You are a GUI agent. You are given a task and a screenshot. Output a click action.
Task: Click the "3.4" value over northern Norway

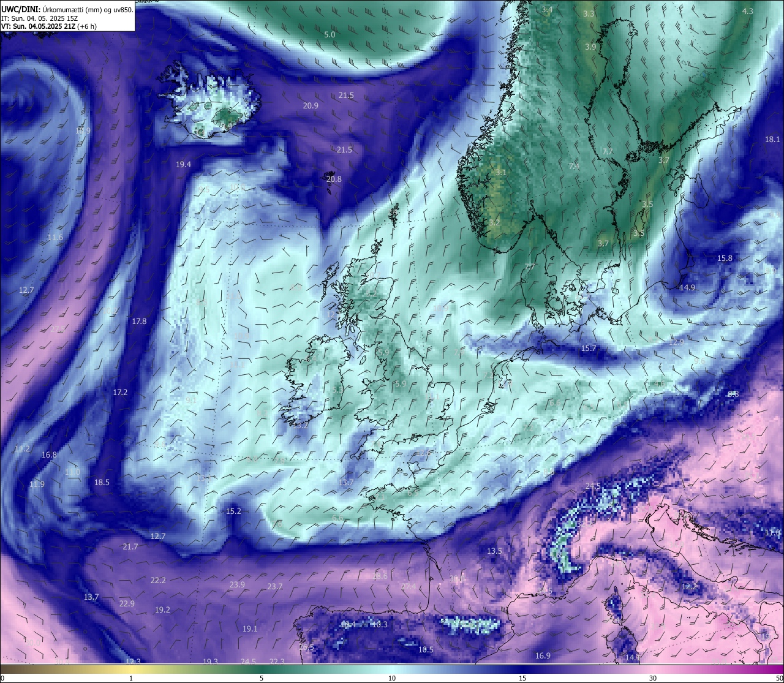(x=547, y=10)
